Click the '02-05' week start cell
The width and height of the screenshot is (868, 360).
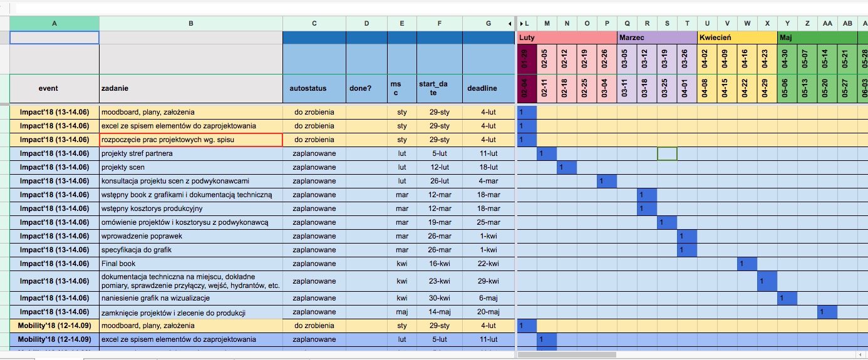pos(547,59)
